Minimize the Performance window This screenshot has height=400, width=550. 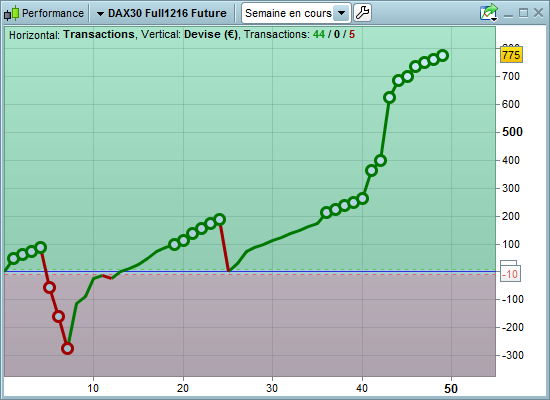[x=508, y=15]
